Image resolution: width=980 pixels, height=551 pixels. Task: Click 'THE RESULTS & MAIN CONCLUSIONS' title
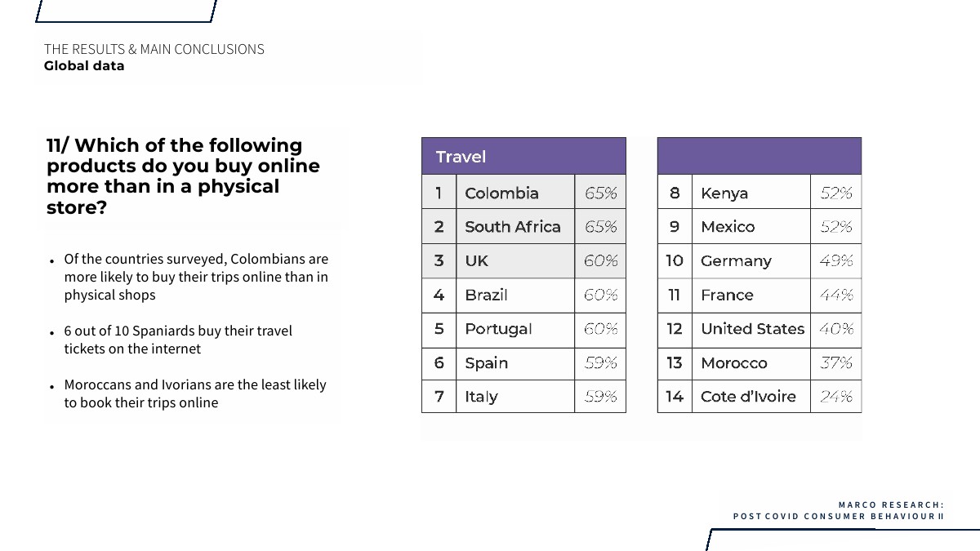[154, 49]
